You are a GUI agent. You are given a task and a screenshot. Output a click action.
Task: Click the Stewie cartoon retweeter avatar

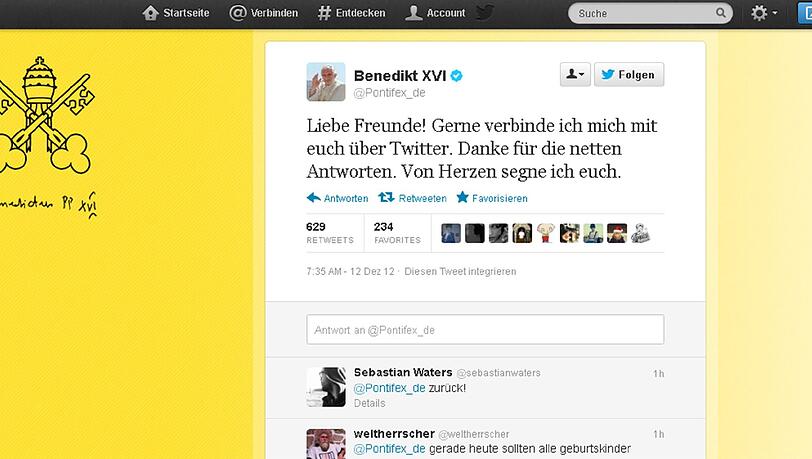pos(546,233)
